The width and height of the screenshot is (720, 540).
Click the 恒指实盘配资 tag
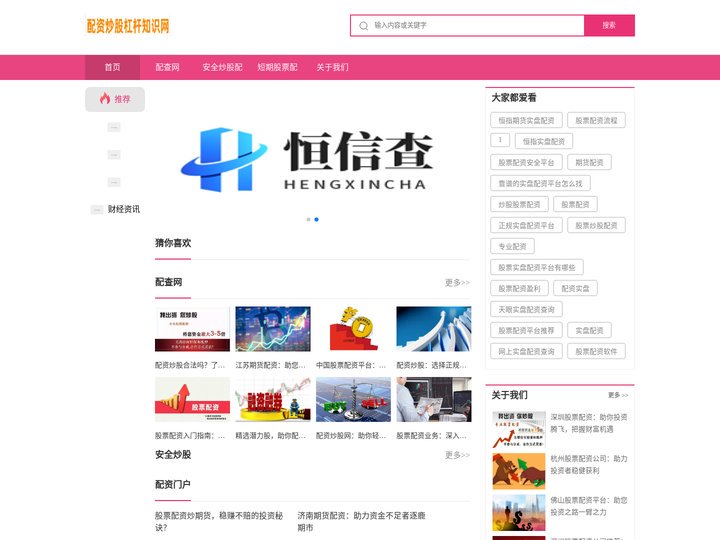(544, 141)
